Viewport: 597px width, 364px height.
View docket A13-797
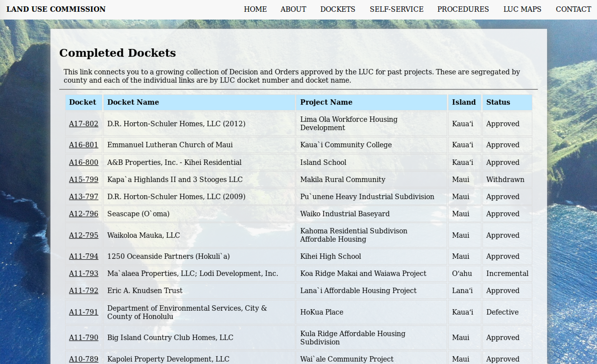pyautogui.click(x=84, y=197)
